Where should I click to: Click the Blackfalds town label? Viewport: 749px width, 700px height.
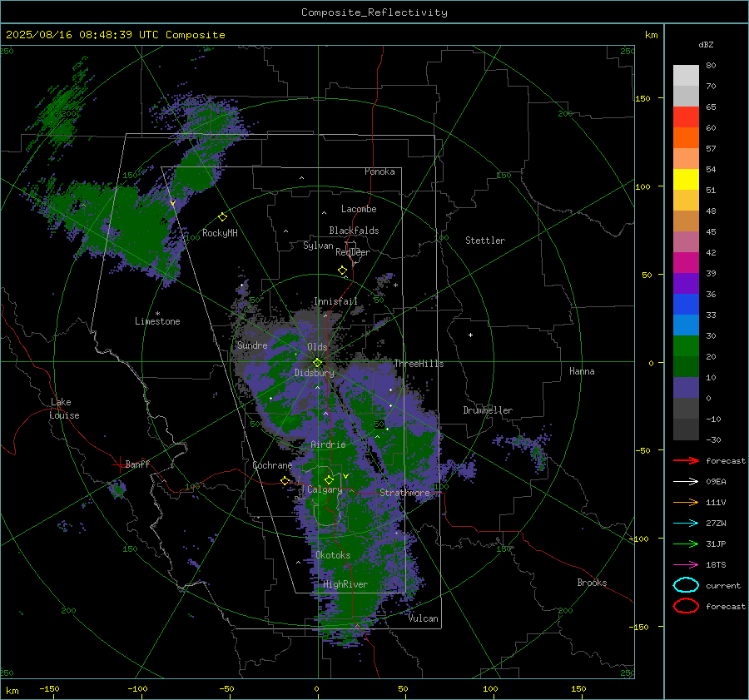click(354, 231)
